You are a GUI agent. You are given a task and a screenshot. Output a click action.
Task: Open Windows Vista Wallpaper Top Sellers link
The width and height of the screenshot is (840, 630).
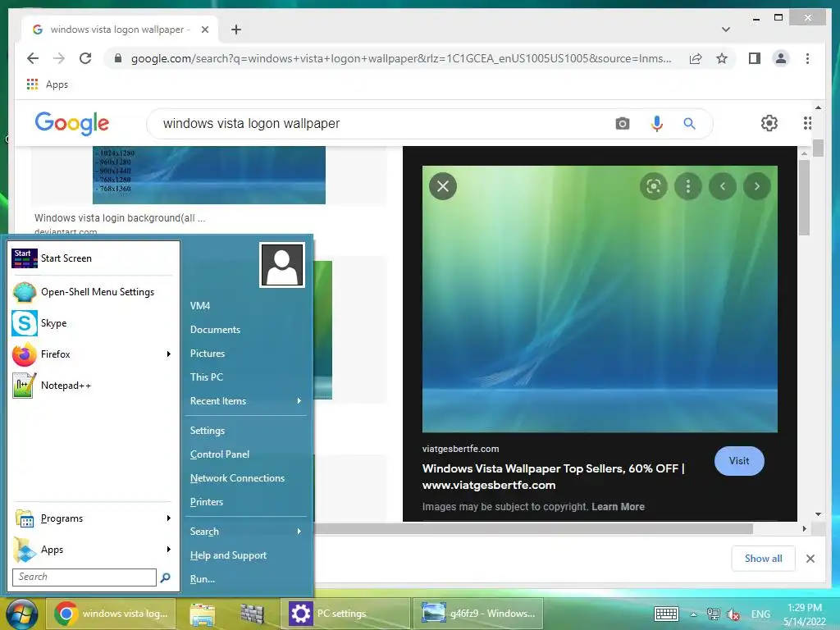coord(554,477)
